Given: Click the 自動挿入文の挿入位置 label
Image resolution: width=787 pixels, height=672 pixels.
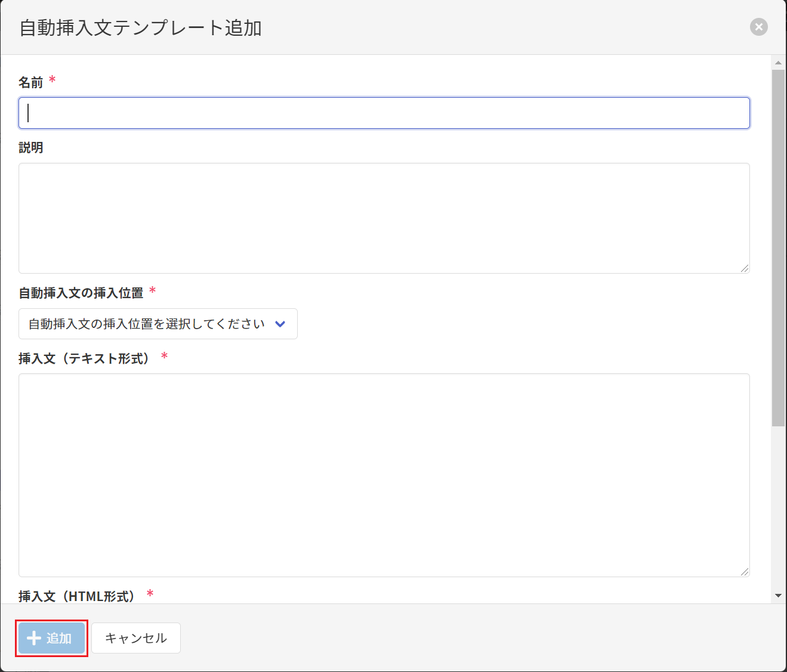Looking at the screenshot, I should 81,293.
